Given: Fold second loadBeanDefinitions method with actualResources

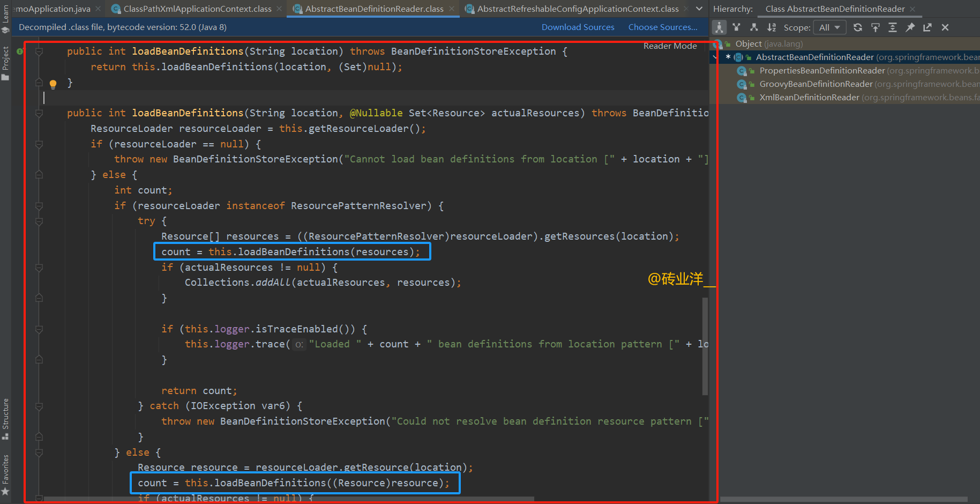Looking at the screenshot, I should point(39,113).
